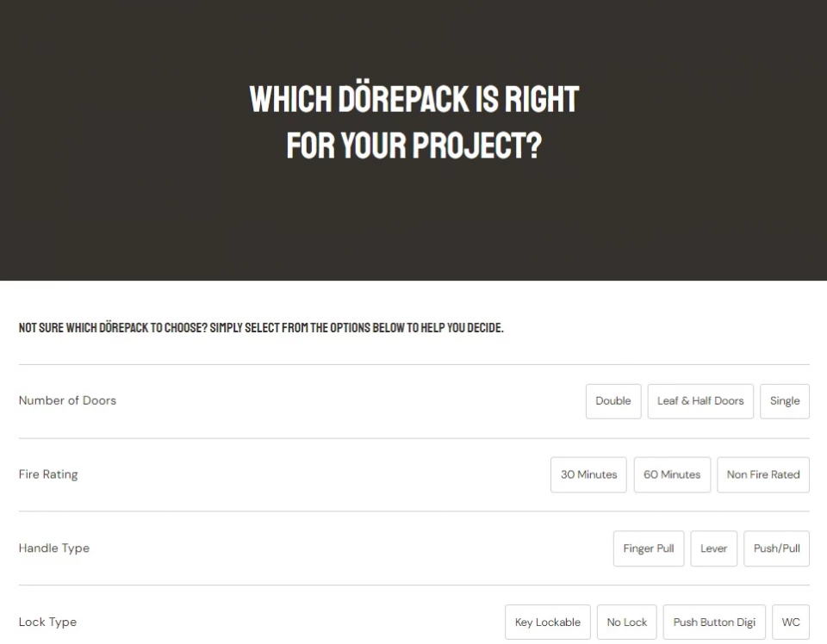Image resolution: width=827 pixels, height=644 pixels.
Task: Select the Double doors option
Action: (612, 401)
